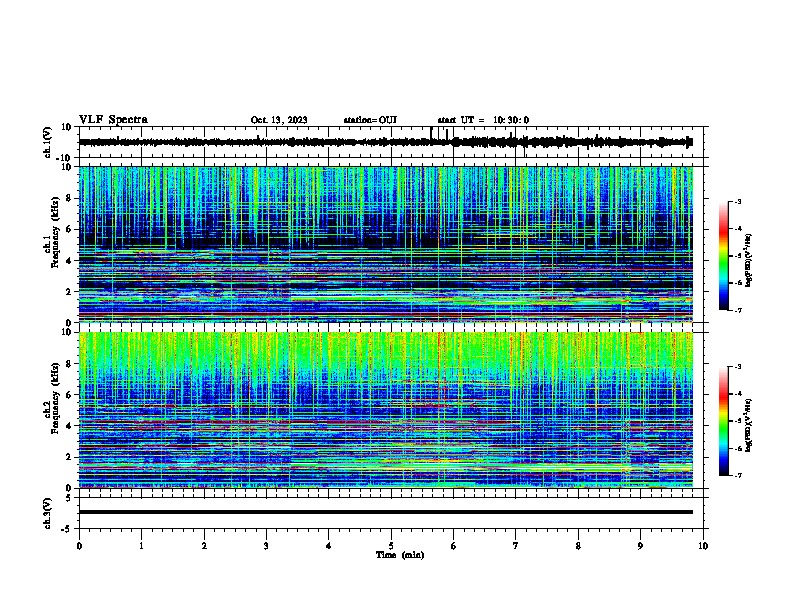Click the ch.1 "Frequency (kHz)" axis label
The height and width of the screenshot is (612, 792).
(55, 232)
